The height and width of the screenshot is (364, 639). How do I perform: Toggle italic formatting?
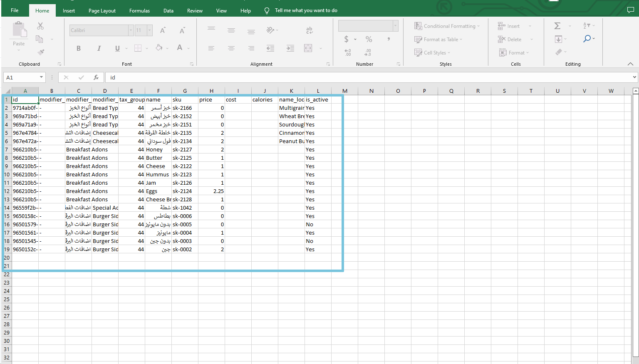(x=99, y=48)
